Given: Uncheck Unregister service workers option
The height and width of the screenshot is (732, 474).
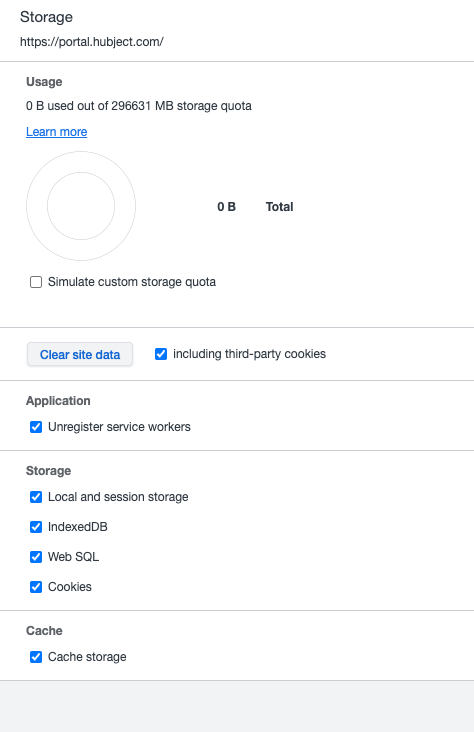Looking at the screenshot, I should click(36, 427).
